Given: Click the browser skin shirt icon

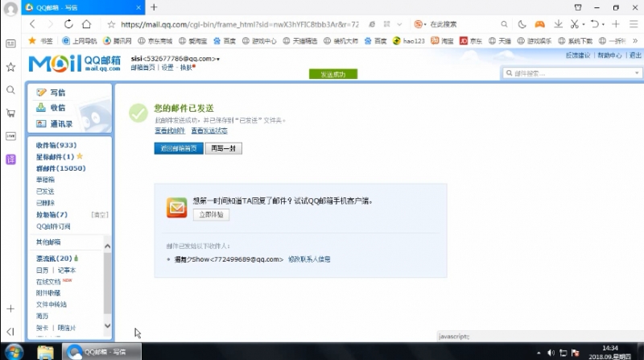Looking at the screenshot, I should [578, 7].
